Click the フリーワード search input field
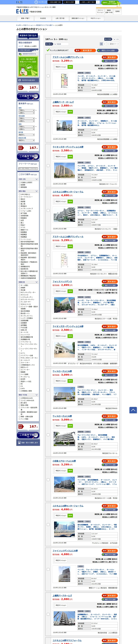This screenshot has width=138, height=644. [x=28, y=169]
